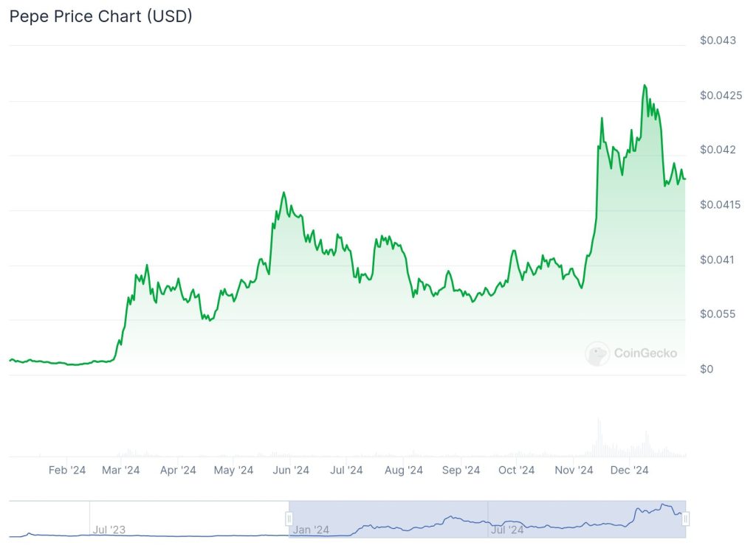Screen dimensions: 756x551
Task: Click the Dec '24 axis label
Action: (629, 470)
